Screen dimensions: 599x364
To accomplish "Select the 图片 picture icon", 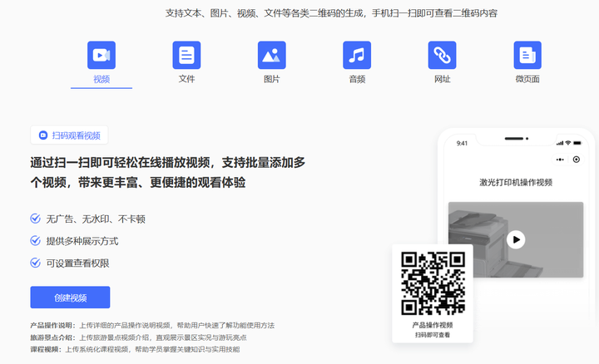I will (271, 55).
